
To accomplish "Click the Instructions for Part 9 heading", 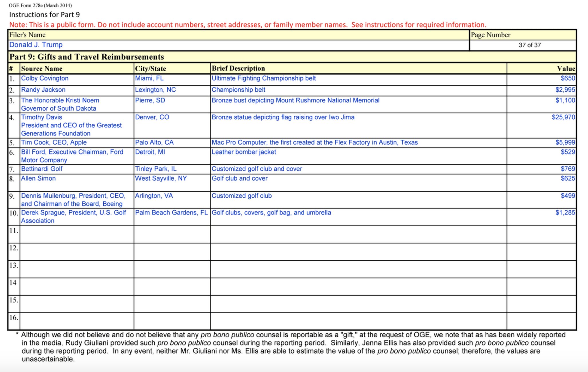I will pyautogui.click(x=44, y=15).
